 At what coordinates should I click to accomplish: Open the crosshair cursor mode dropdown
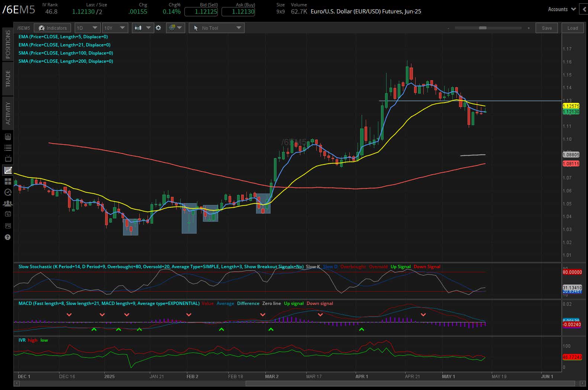[175, 28]
